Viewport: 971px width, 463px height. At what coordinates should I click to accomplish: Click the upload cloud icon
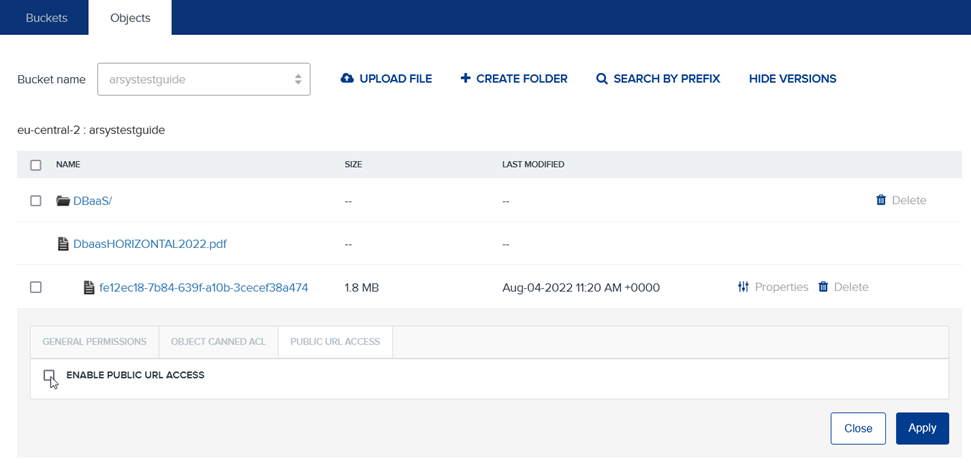pyautogui.click(x=347, y=79)
